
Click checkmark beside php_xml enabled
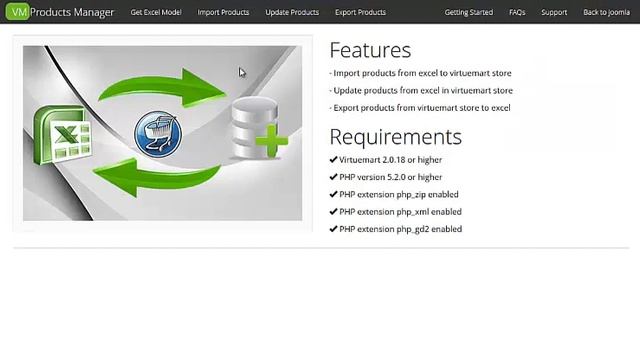coord(333,211)
